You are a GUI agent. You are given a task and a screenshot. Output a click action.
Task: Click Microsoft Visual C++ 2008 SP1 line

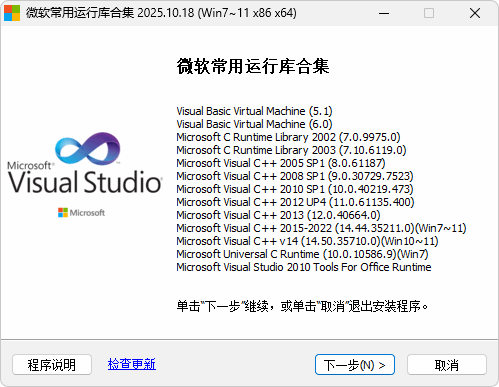[295, 176]
